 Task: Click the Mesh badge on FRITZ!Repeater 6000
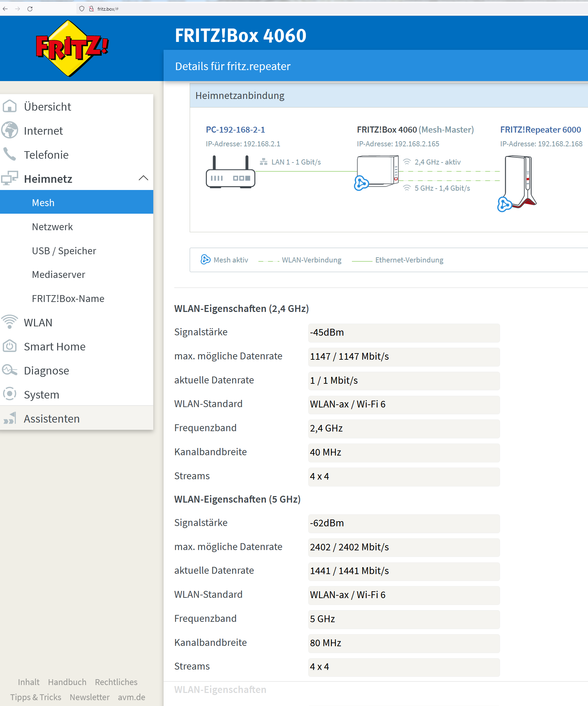[504, 204]
